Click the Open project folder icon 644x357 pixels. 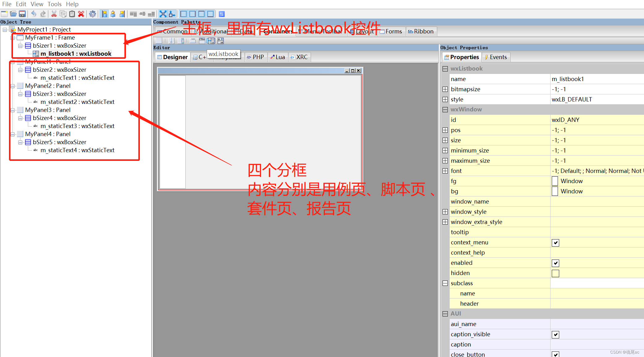point(13,14)
